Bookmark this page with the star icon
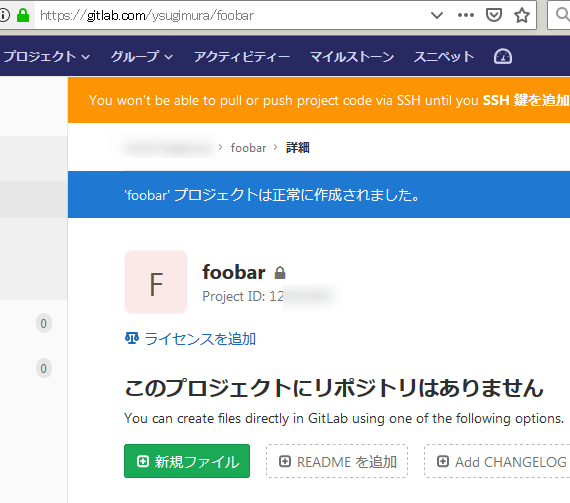This screenshot has height=503, width=570. click(x=522, y=15)
